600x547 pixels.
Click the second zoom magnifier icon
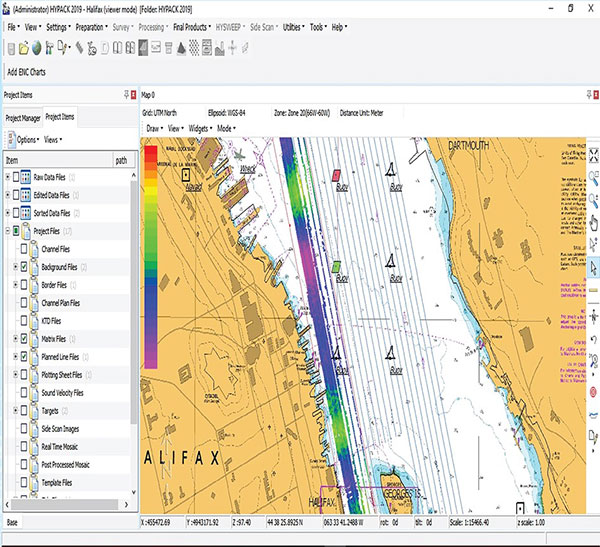(593, 200)
